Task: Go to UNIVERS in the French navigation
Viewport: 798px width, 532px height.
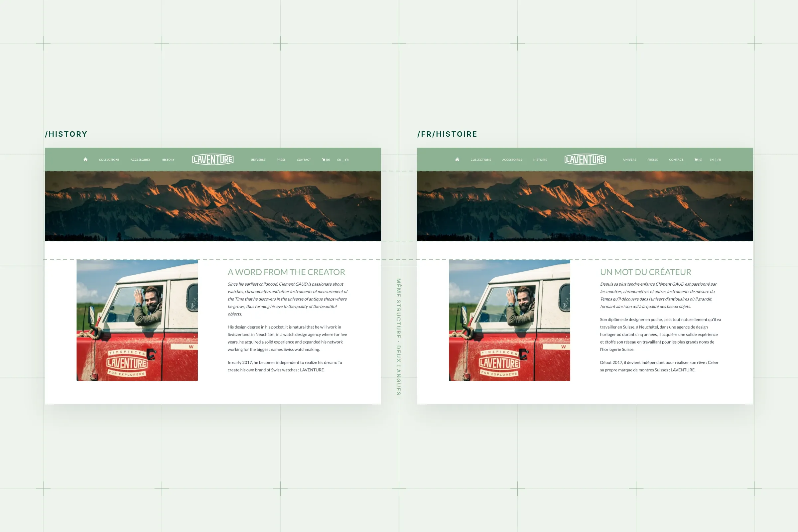Action: 630,160
